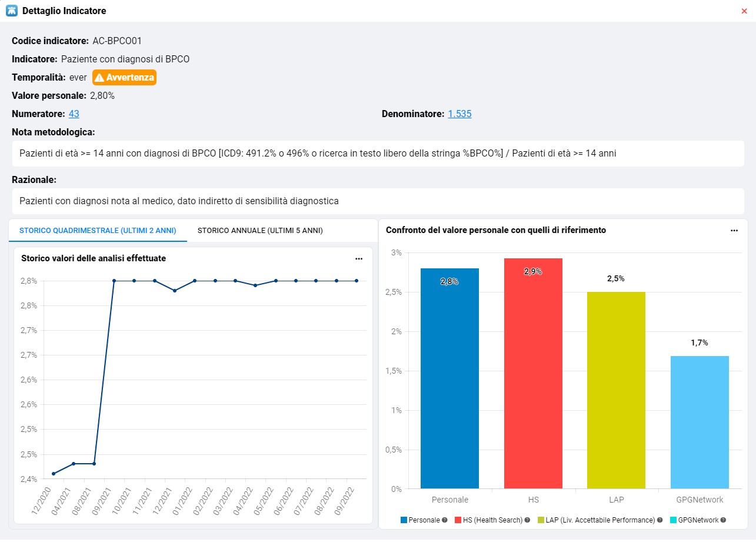Click the 04/2022 data point on line chart
756x542 pixels.
pyautogui.click(x=255, y=285)
